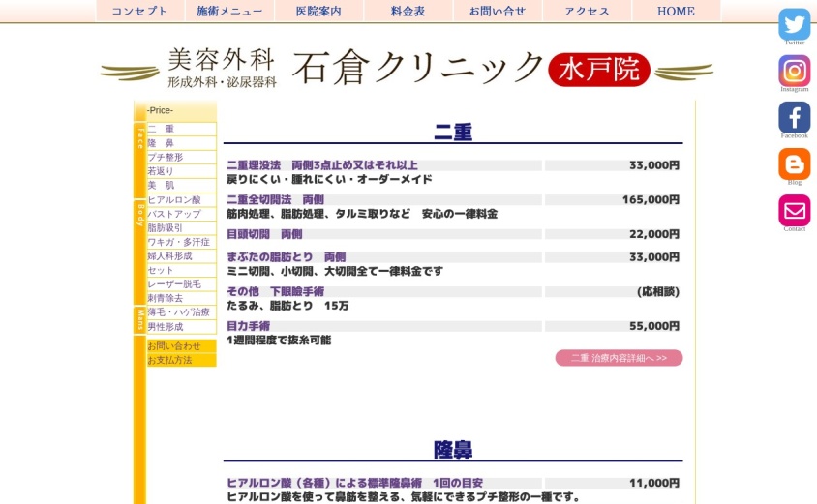This screenshot has width=817, height=504.
Task: Select 薄毛・ハゲ治療 in the sidebar
Action: click(x=181, y=311)
